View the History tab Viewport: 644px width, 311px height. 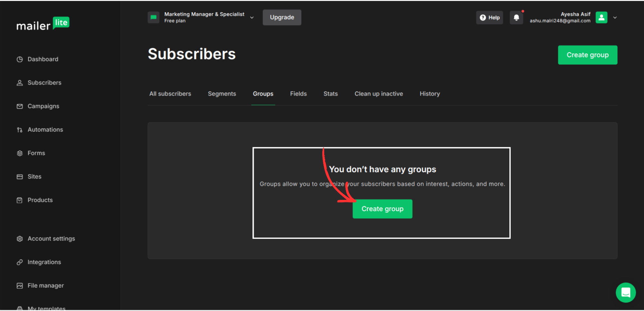point(430,94)
